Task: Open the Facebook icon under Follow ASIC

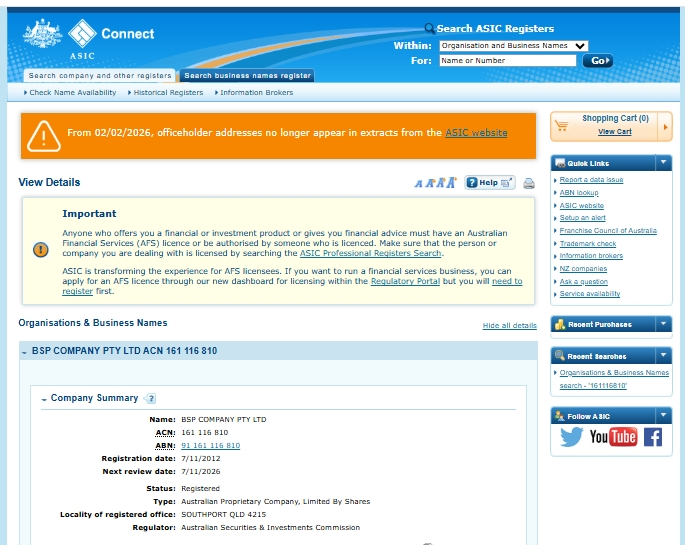Action: (653, 437)
